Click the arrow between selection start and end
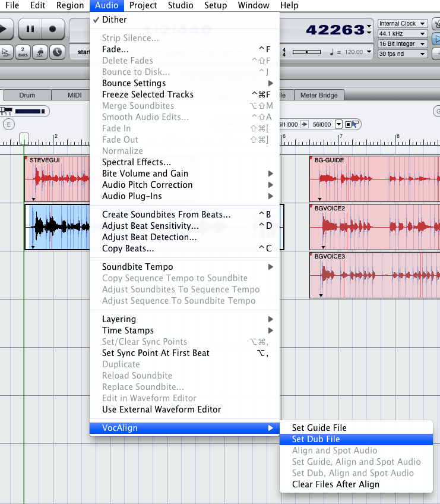 point(304,124)
